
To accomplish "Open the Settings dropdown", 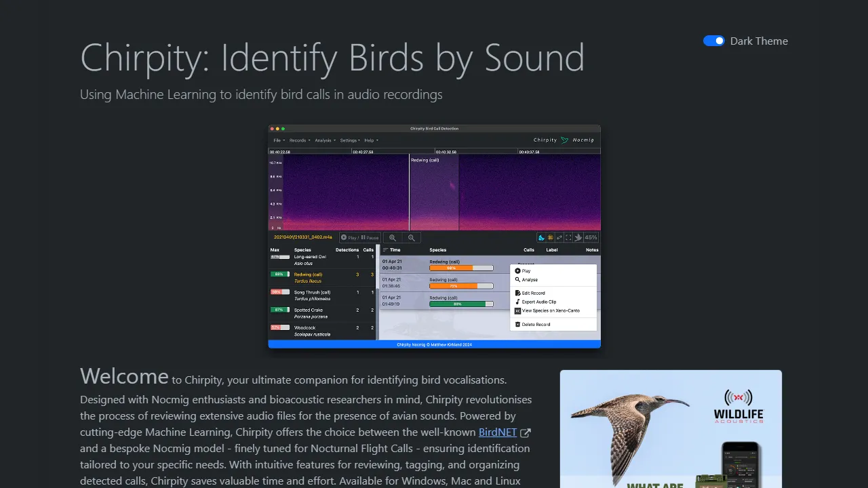I will tap(349, 140).
